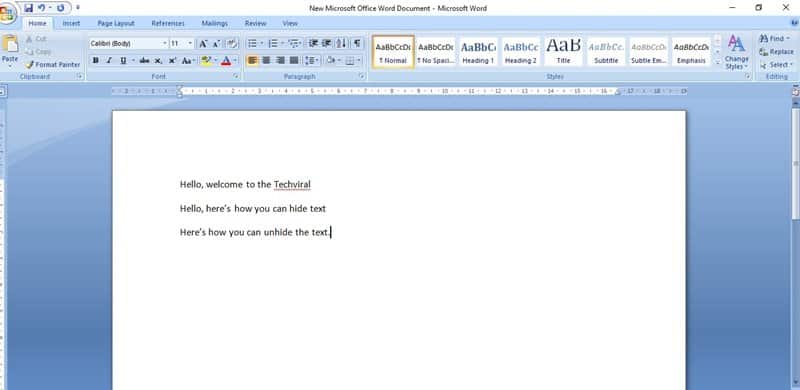
Task: Apply the Heading 1 style
Action: point(478,52)
